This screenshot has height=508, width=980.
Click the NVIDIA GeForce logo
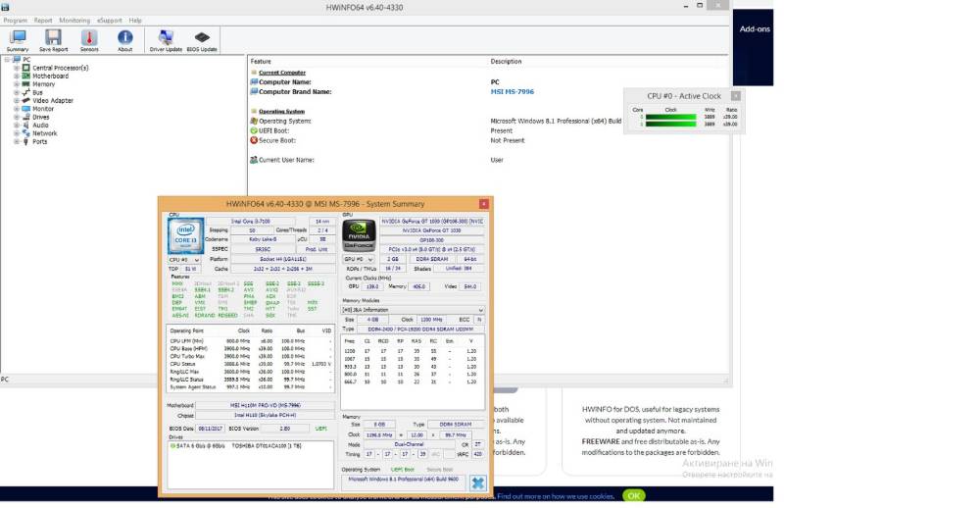click(359, 235)
